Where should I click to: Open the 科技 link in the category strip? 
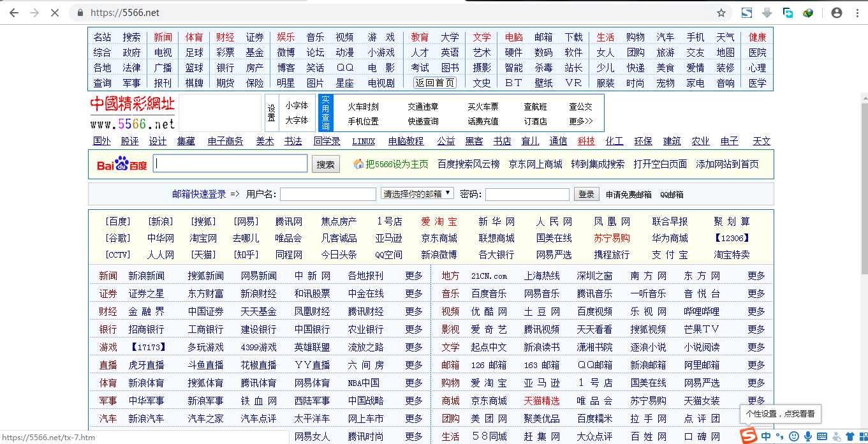pyautogui.click(x=586, y=141)
